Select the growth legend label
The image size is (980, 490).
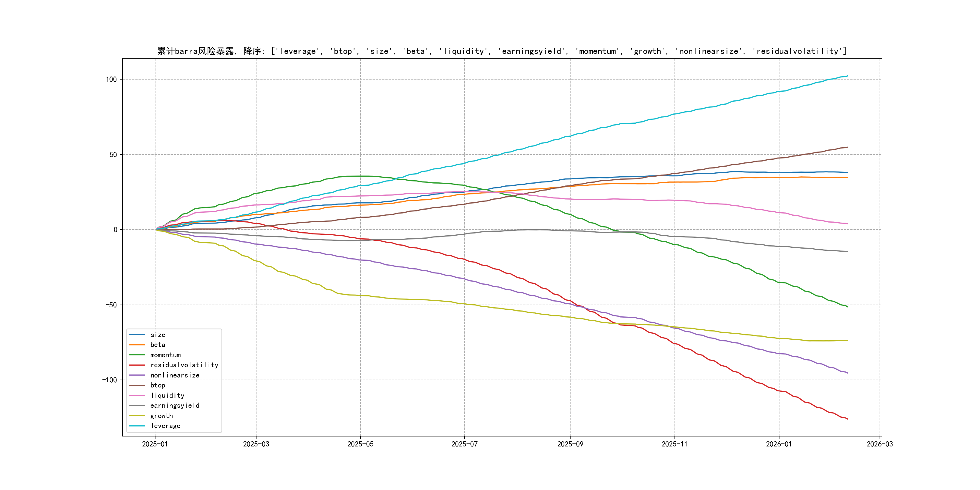[x=161, y=416]
